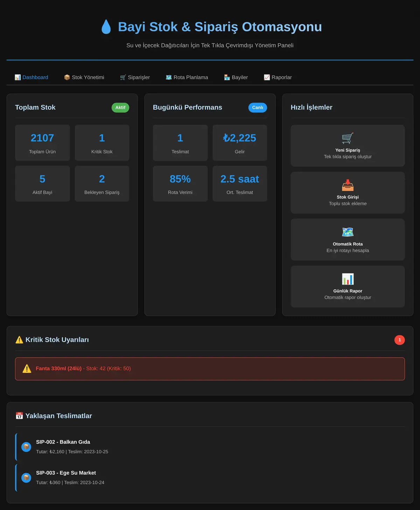
Task: Select the Toplam Ürün 2107 stat card
Action: (42, 143)
